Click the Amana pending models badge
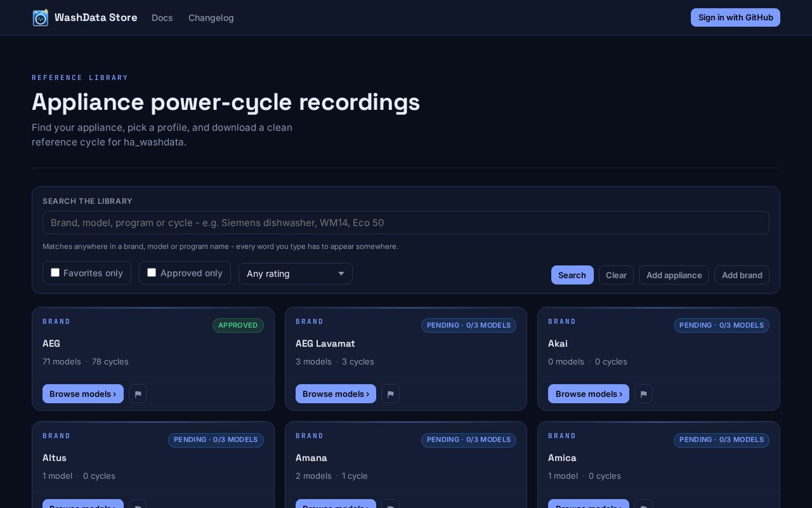The height and width of the screenshot is (508, 812). tap(469, 439)
